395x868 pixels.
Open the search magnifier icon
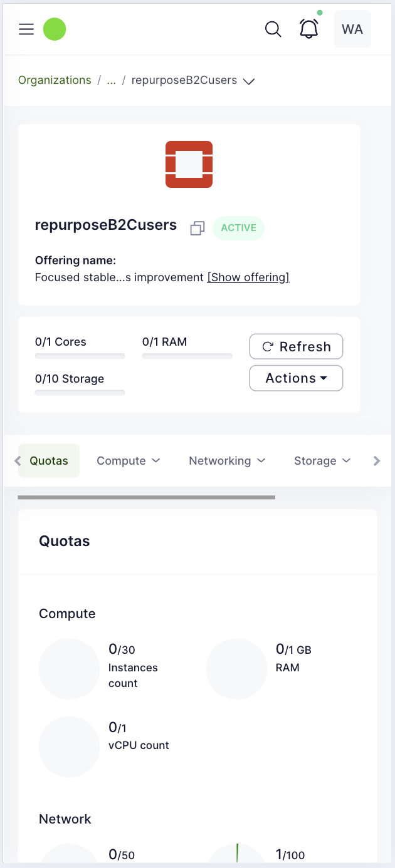[273, 29]
